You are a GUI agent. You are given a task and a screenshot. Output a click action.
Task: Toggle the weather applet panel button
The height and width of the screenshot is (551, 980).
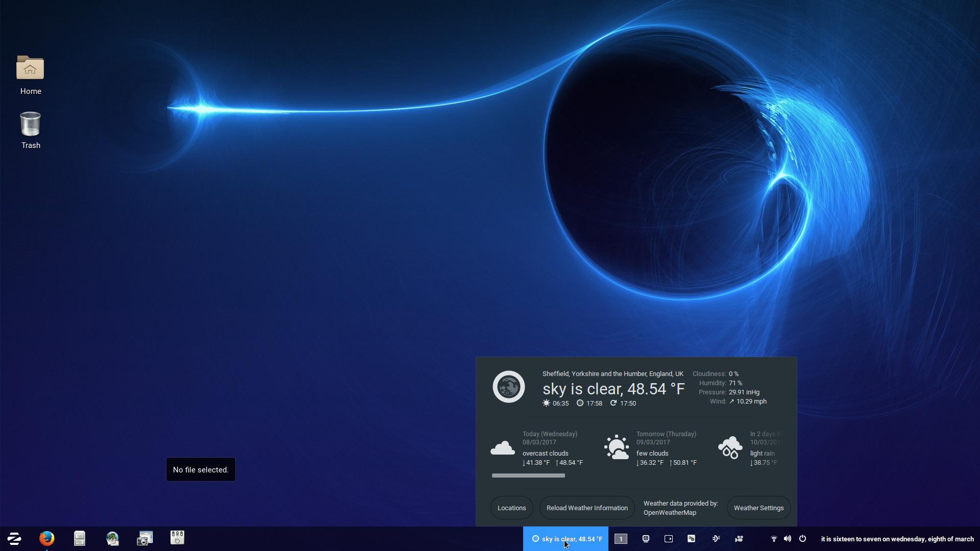pos(566,539)
